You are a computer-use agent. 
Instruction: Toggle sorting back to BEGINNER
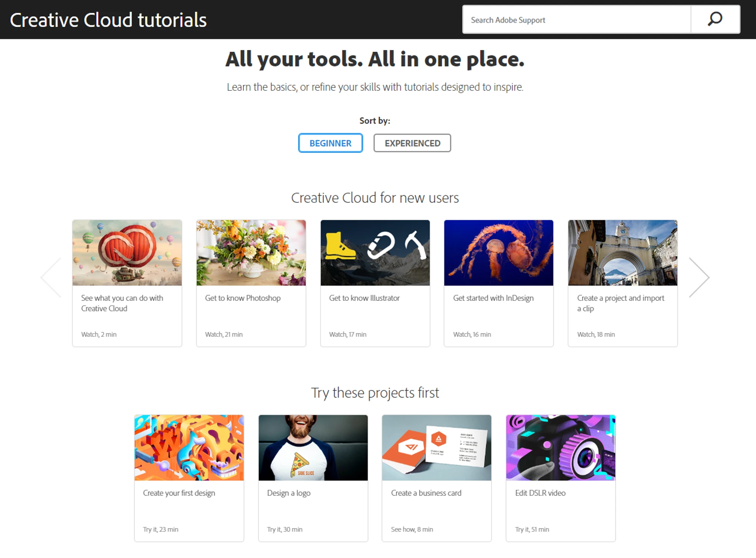330,143
